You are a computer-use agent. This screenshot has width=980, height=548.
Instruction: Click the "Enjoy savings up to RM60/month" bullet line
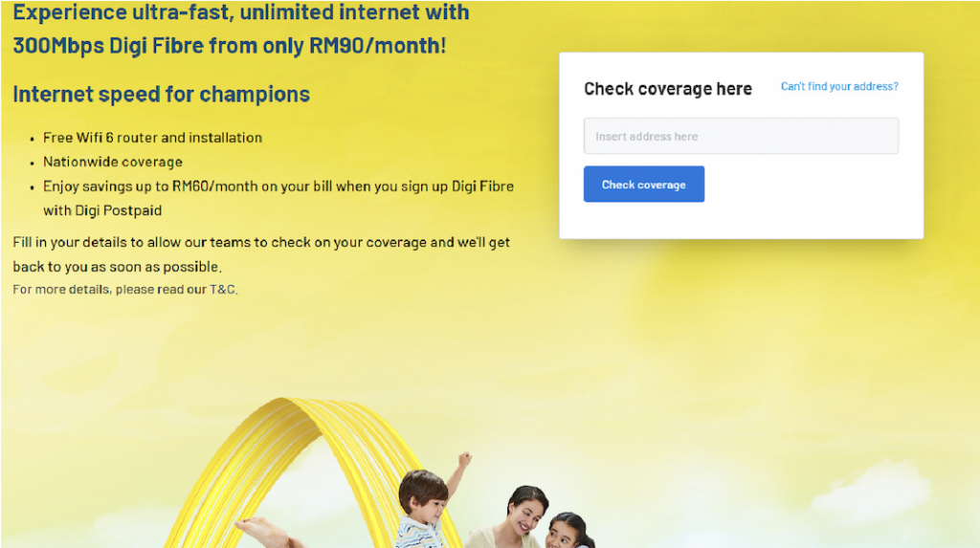tap(278, 186)
